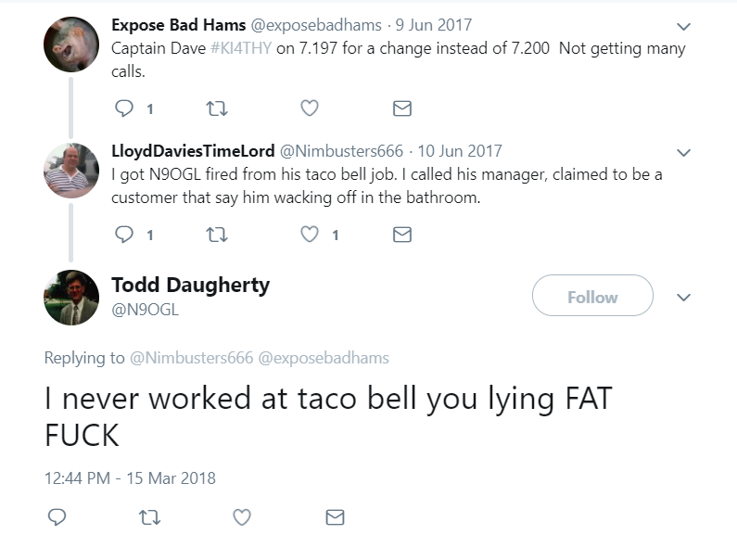
Task: Open the 12:44 PM - 15 Mar 2018 timestamp
Action: point(130,478)
